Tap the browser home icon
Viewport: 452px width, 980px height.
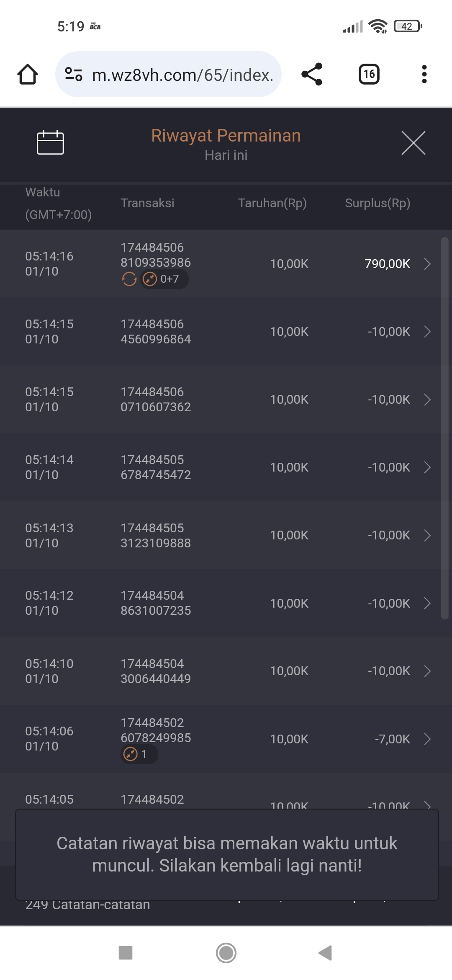pos(28,75)
